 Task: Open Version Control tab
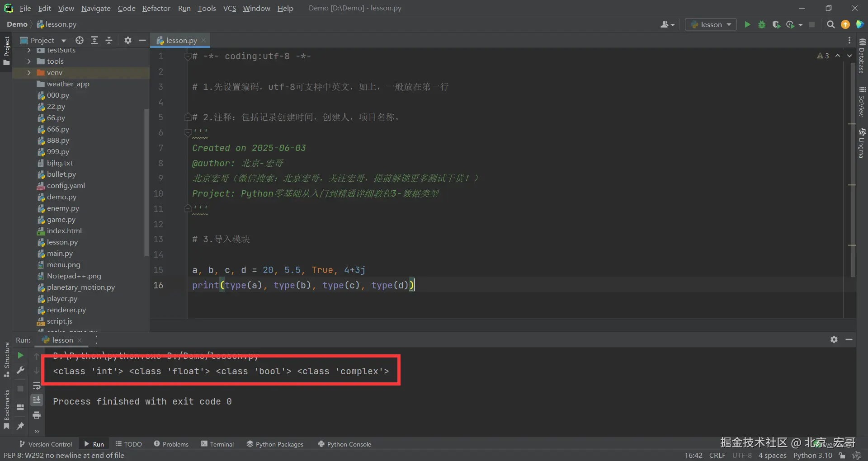coord(46,444)
